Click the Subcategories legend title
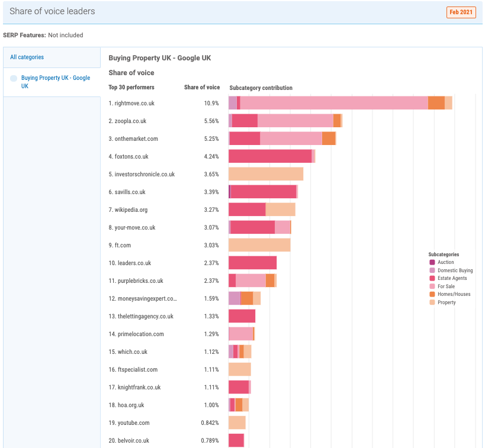The image size is (485, 448). click(x=444, y=254)
